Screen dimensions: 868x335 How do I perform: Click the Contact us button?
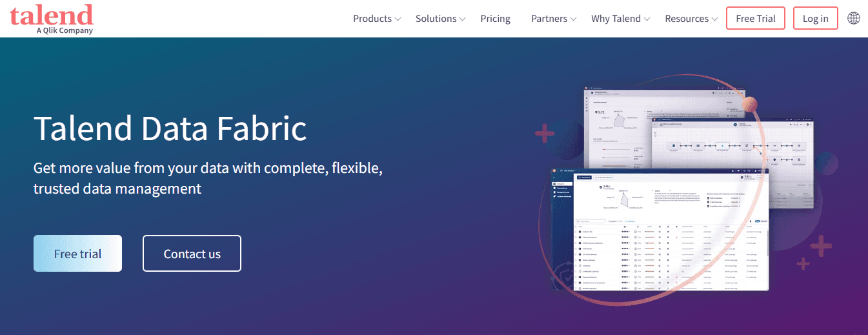tap(192, 254)
